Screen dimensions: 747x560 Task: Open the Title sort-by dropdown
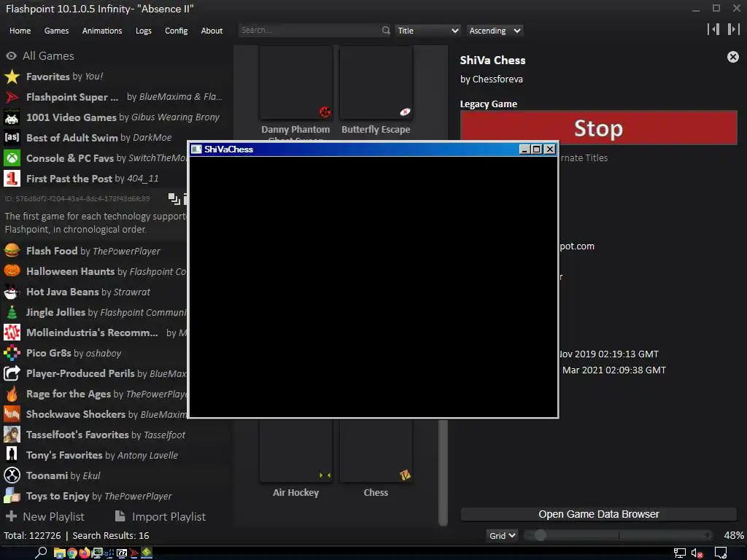(x=427, y=31)
